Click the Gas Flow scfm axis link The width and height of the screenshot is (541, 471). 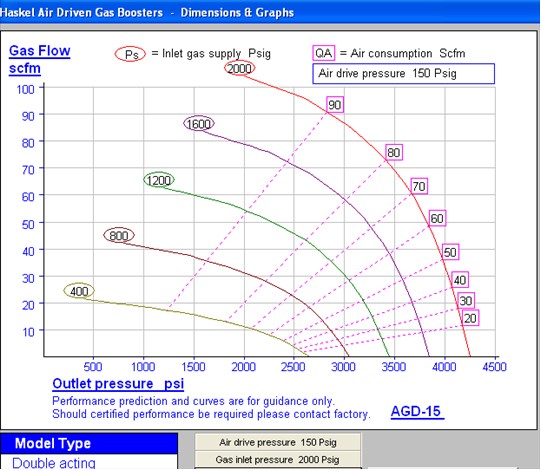pyautogui.click(x=40, y=59)
